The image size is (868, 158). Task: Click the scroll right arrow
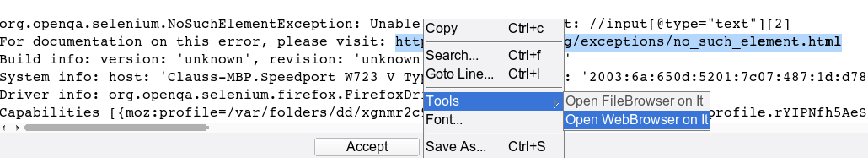coord(17,128)
